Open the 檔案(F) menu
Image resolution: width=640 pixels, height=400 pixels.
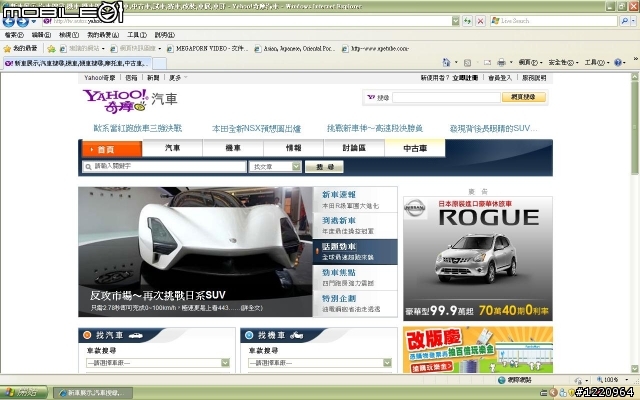click(x=13, y=35)
